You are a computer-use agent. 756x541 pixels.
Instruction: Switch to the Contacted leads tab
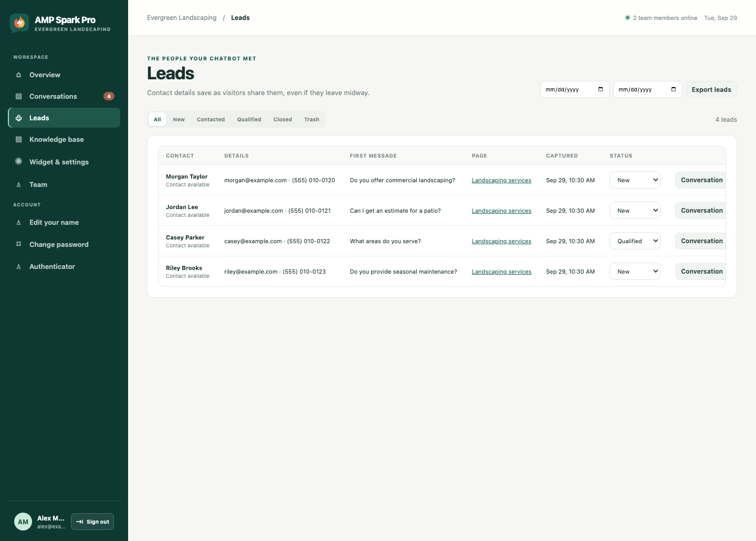click(211, 120)
